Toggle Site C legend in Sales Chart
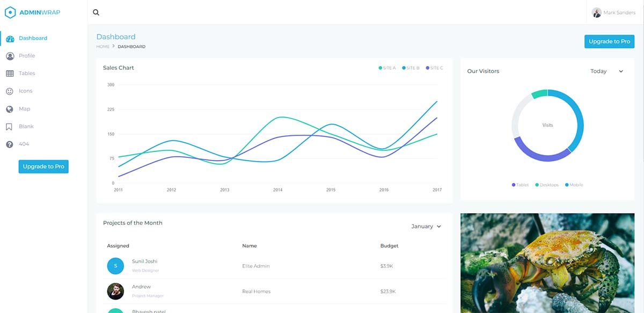The height and width of the screenshot is (313, 644). tap(434, 68)
